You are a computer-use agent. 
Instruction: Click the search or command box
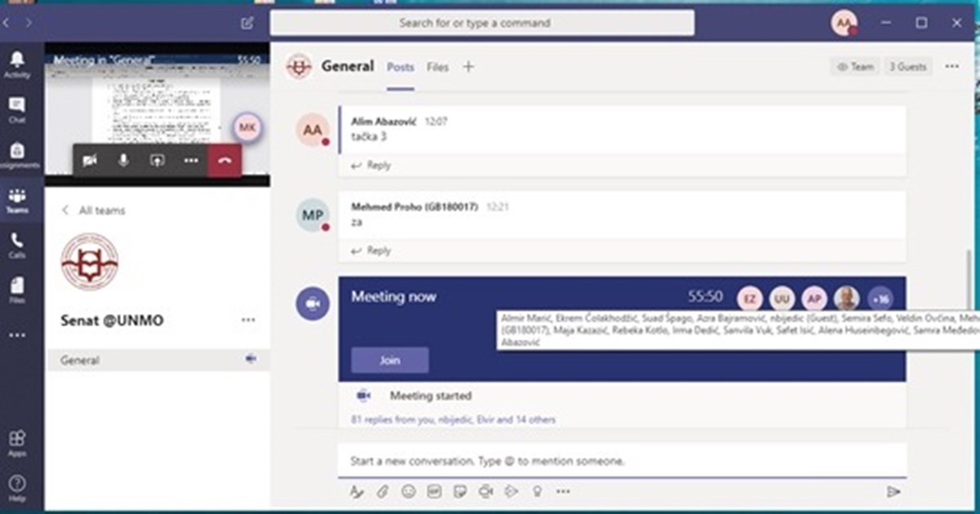[x=482, y=23]
